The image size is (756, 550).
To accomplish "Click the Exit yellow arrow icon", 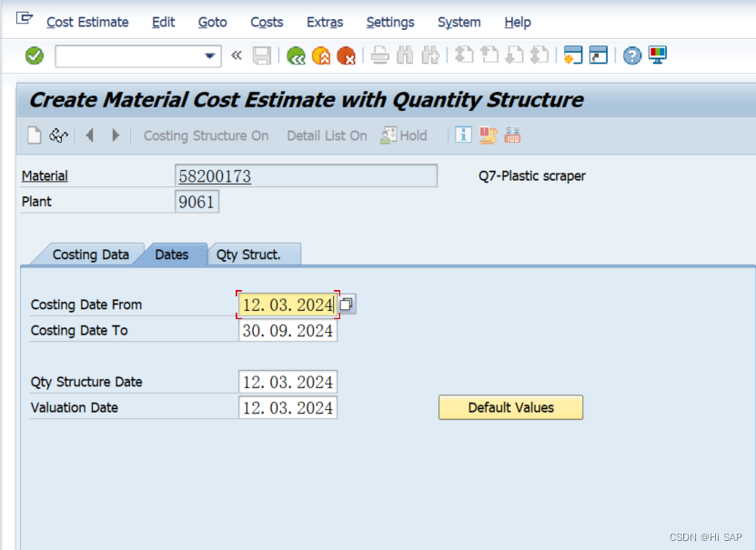I will [x=321, y=55].
